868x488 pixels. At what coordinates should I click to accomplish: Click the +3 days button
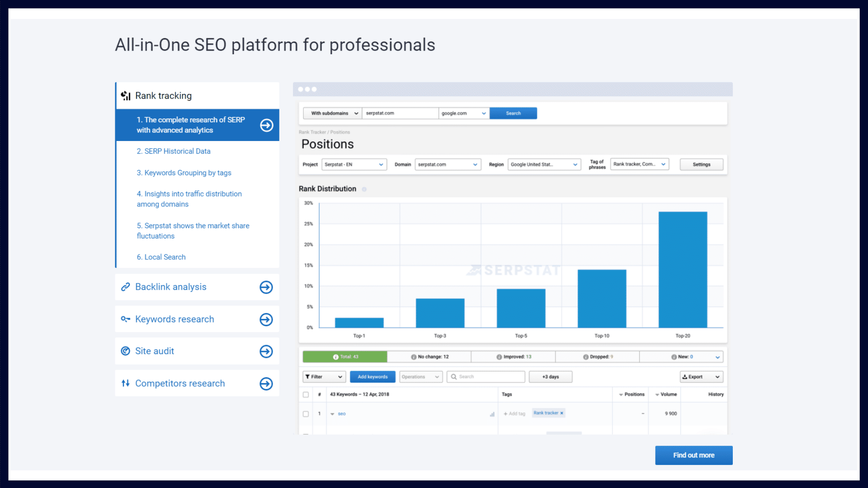point(551,377)
